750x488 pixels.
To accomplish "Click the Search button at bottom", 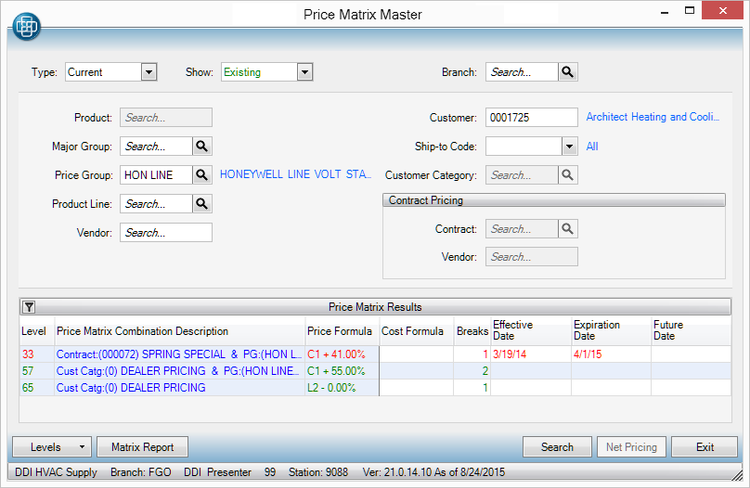I will [557, 447].
